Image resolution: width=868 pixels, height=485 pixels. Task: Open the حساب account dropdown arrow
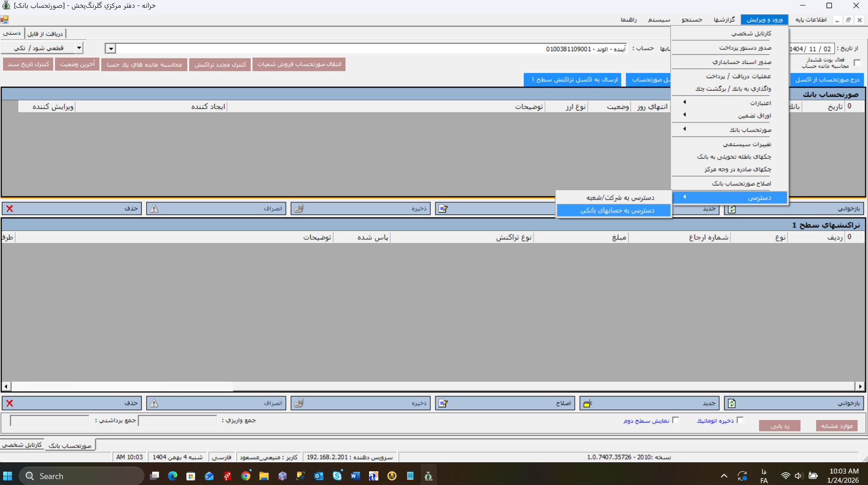111,49
